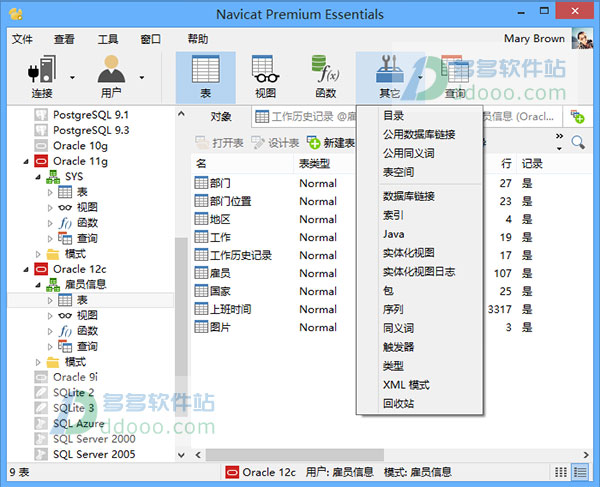The height and width of the screenshot is (487, 600).
Task: Click the 图片 table icon
Action: click(x=201, y=327)
